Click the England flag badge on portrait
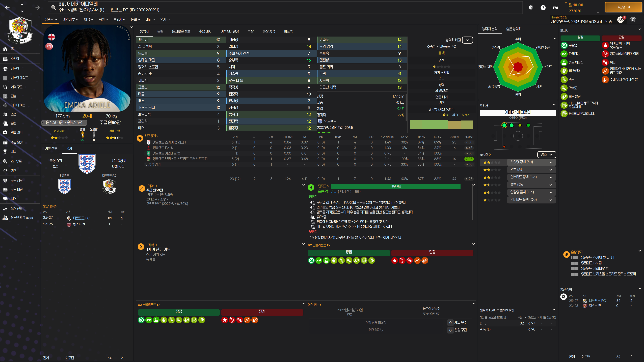This screenshot has width=644, height=362. 51,37
